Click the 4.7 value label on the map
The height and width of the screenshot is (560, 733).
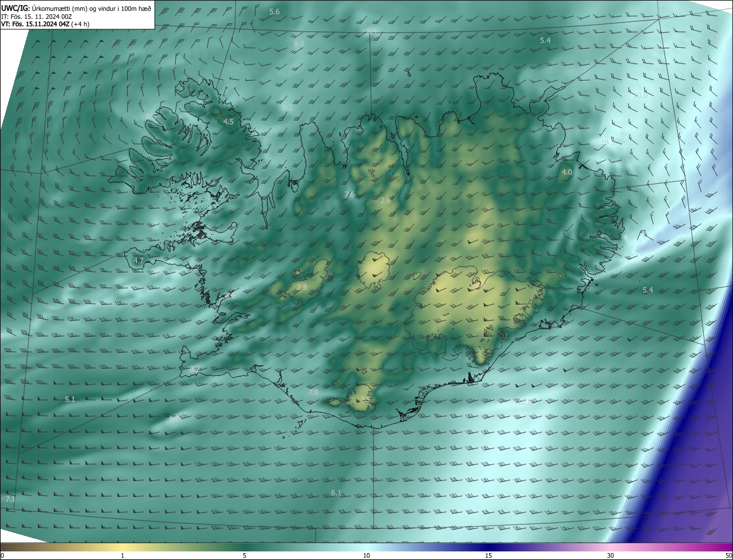pos(138,261)
